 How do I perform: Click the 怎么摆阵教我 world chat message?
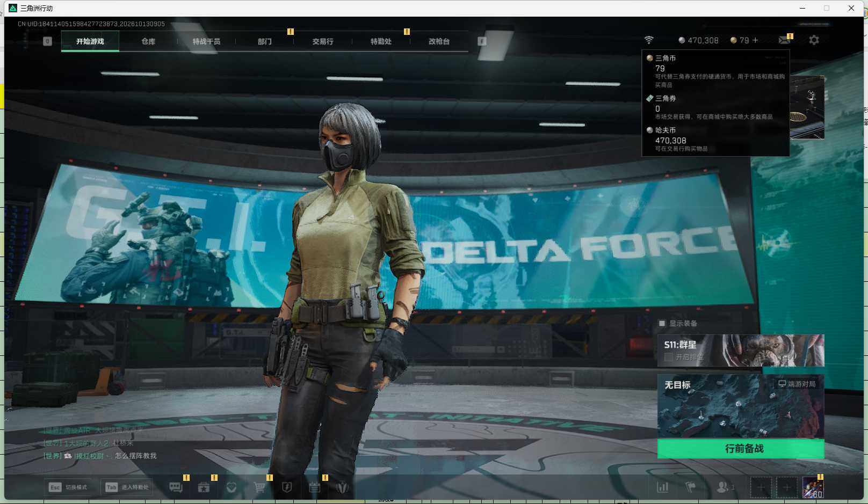135,456
